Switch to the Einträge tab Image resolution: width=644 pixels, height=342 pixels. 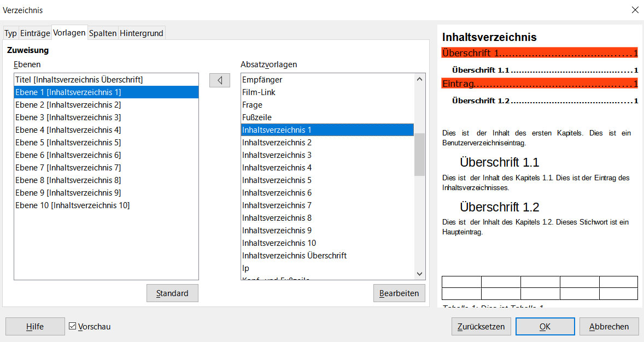35,33
